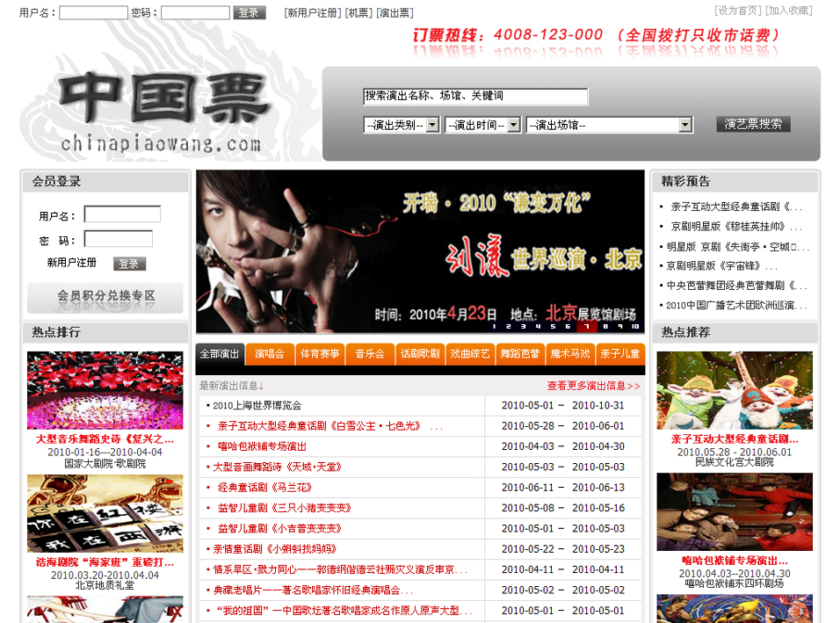Select the highlighted banner slide 7
Image resolution: width=840 pixels, height=623 pixels.
coord(587,326)
